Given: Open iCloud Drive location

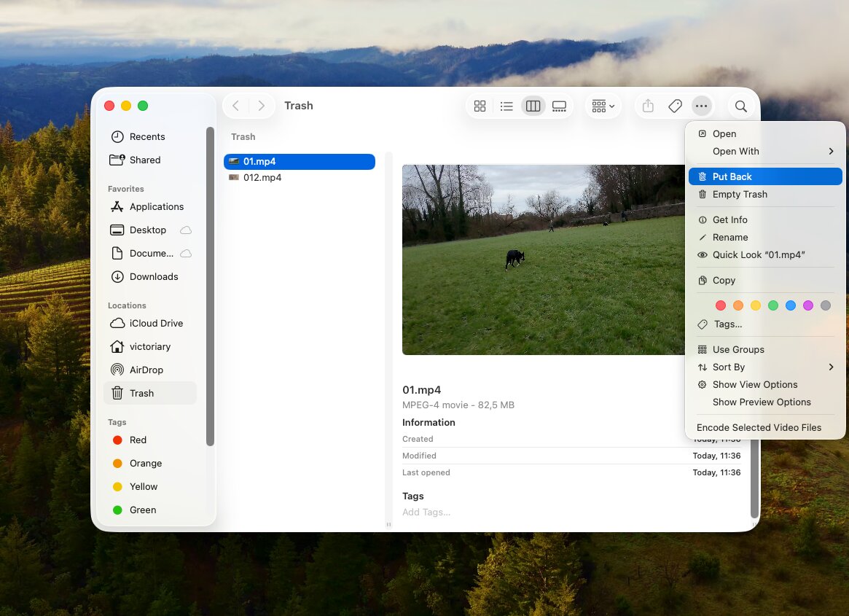Looking at the screenshot, I should (x=149, y=323).
